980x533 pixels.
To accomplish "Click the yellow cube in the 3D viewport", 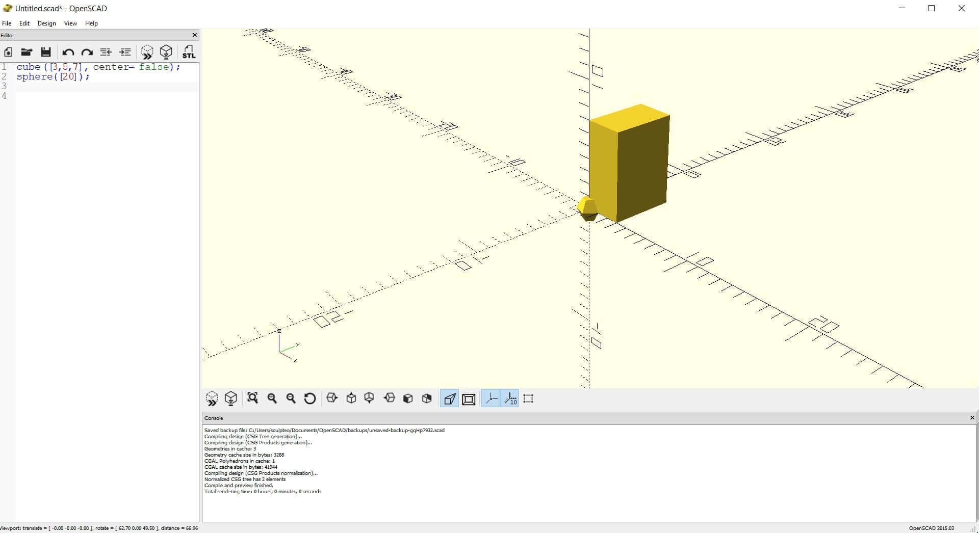I will (630, 163).
